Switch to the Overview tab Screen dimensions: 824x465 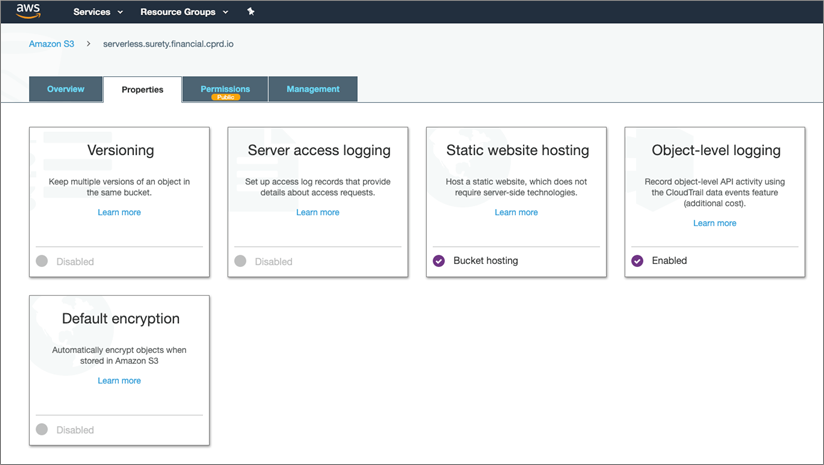66,89
